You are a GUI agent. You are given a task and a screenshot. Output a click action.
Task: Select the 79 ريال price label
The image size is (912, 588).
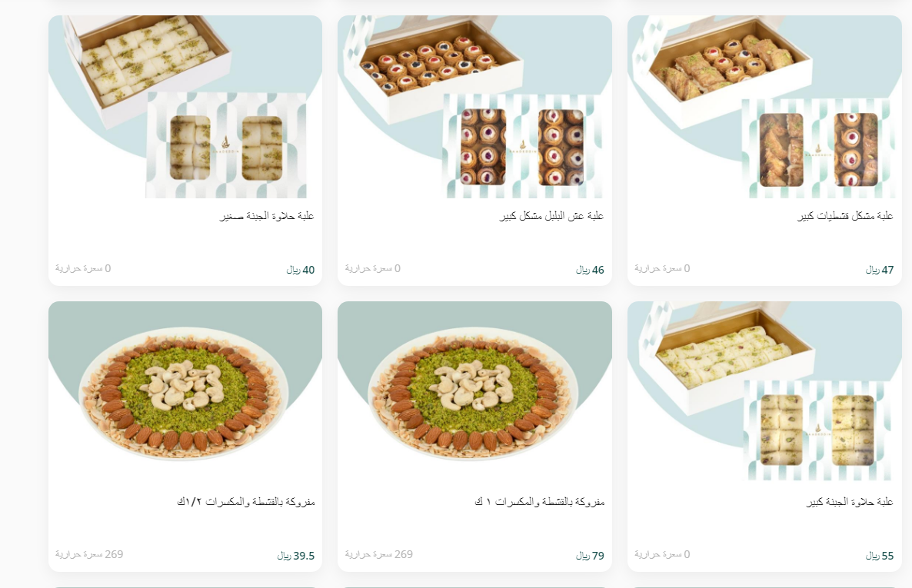(590, 556)
